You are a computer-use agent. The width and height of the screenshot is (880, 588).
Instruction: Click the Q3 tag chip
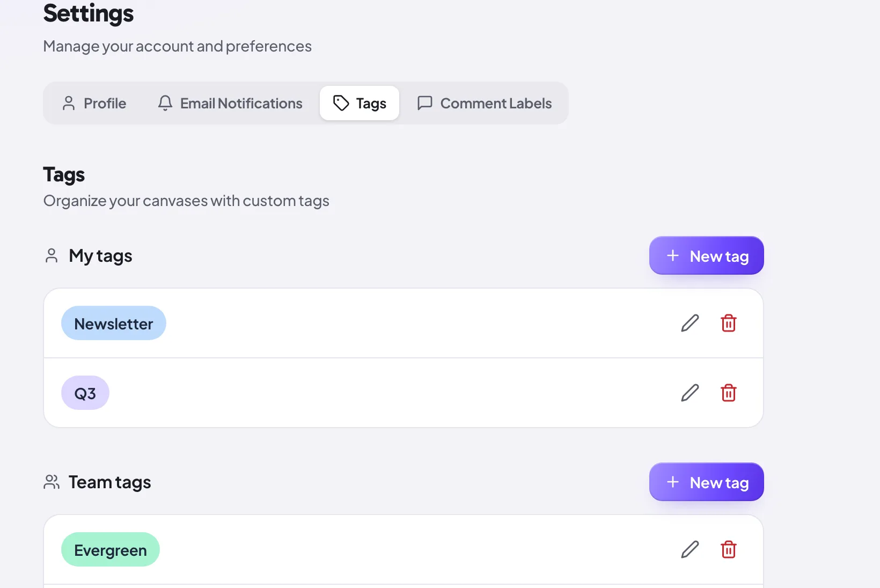(85, 393)
